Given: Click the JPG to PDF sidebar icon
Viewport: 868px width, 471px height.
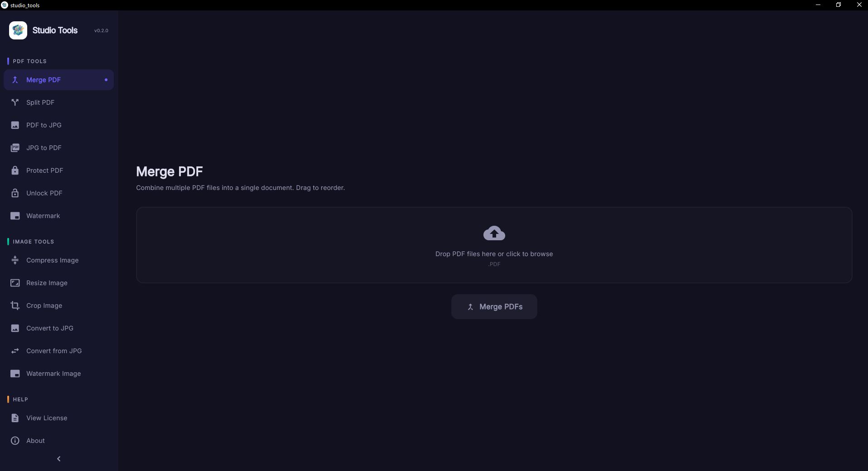Looking at the screenshot, I should [x=15, y=148].
